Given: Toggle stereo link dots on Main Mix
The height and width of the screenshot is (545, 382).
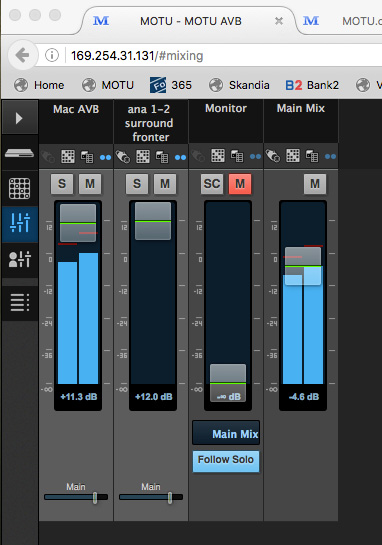Looking at the screenshot, I should pos(331,157).
